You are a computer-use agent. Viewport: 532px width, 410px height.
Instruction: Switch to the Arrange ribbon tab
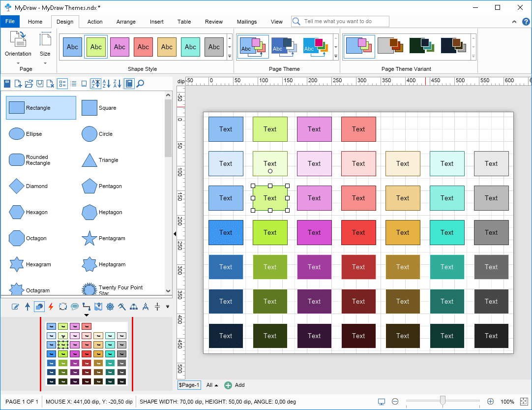click(x=126, y=22)
